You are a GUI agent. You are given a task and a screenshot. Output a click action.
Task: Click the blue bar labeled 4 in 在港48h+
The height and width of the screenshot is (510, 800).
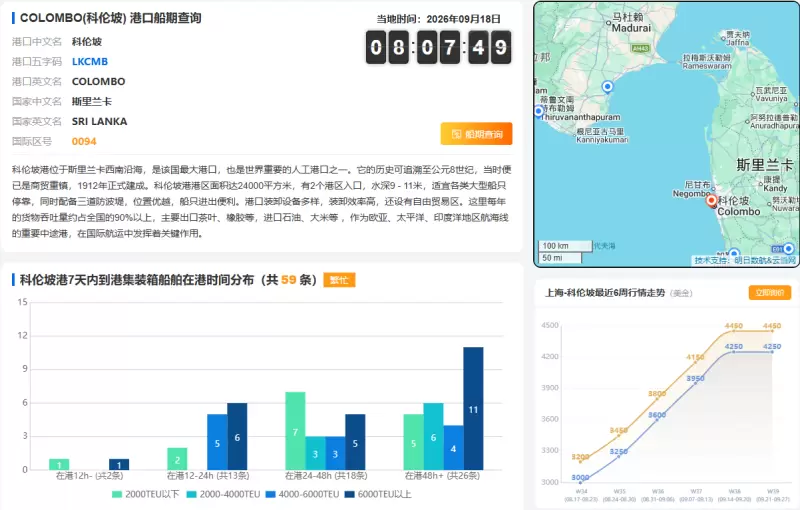453,448
